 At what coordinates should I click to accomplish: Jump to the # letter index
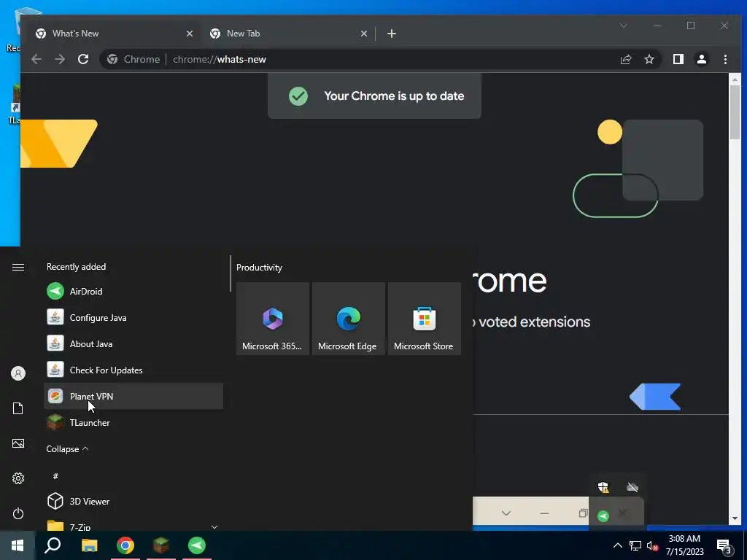pyautogui.click(x=55, y=475)
